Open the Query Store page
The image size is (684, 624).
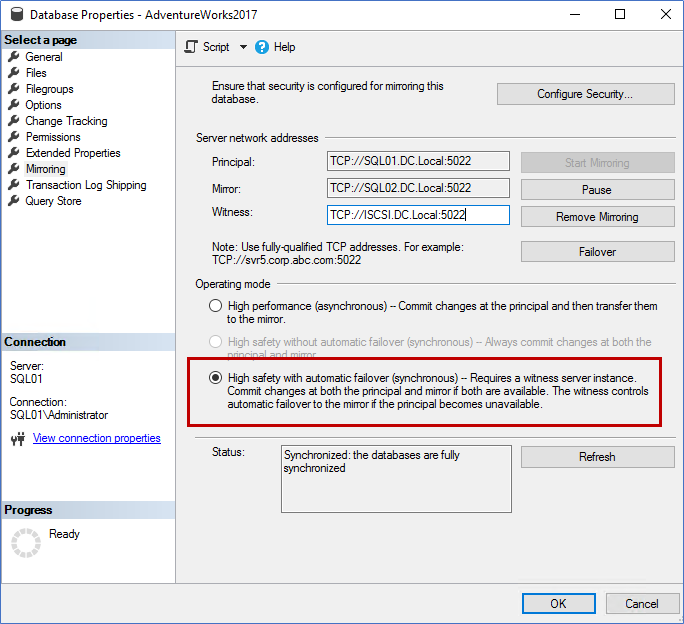(x=53, y=201)
